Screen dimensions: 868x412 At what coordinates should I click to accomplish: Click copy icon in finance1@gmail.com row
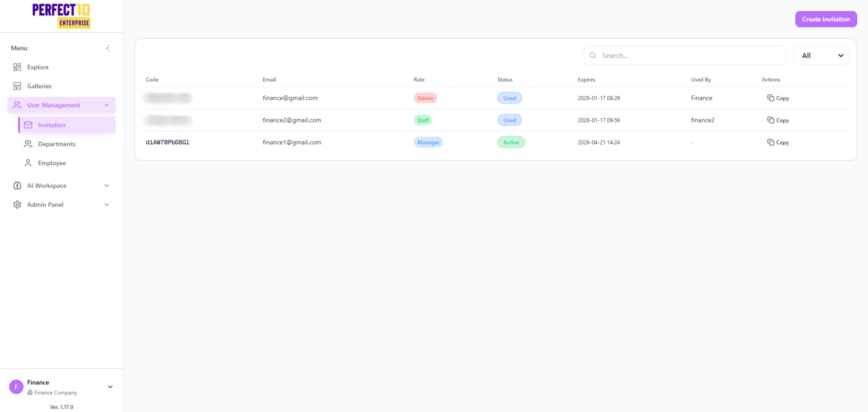click(x=770, y=142)
